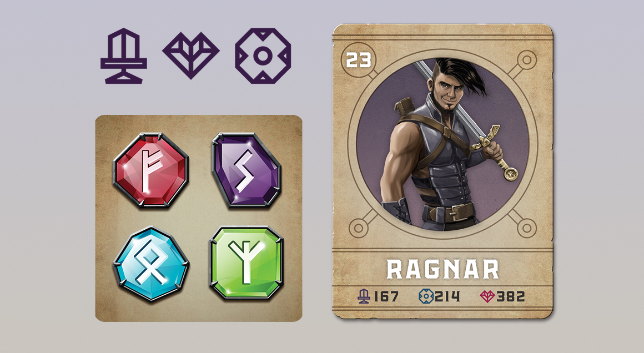The image size is (644, 353).
Task: Click the number 23 card badge
Action: (x=359, y=60)
